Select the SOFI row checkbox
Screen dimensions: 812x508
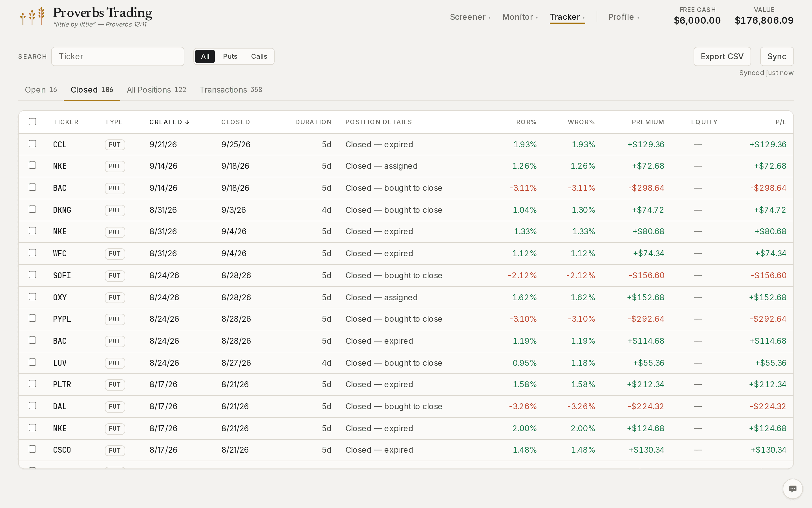[x=32, y=275]
